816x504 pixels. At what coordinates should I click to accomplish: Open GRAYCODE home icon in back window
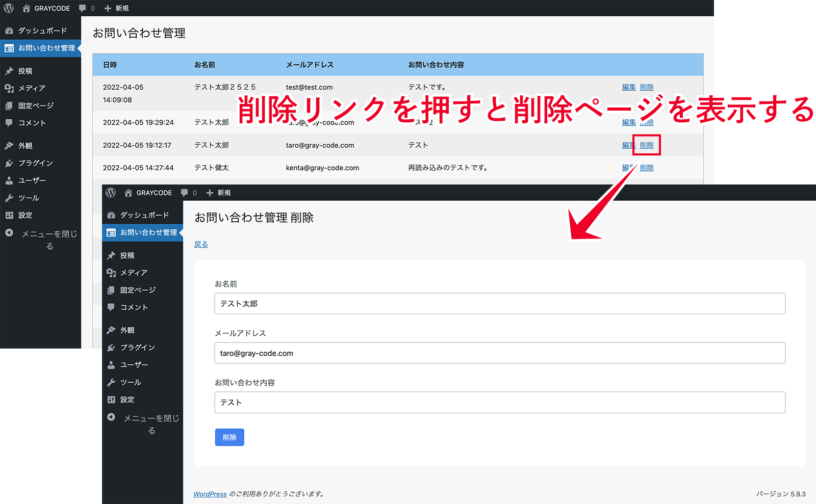(x=27, y=8)
